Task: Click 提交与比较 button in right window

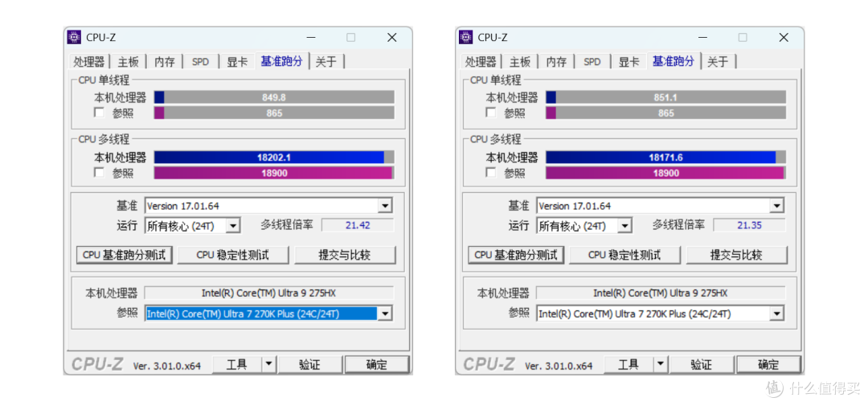Action: click(x=737, y=255)
